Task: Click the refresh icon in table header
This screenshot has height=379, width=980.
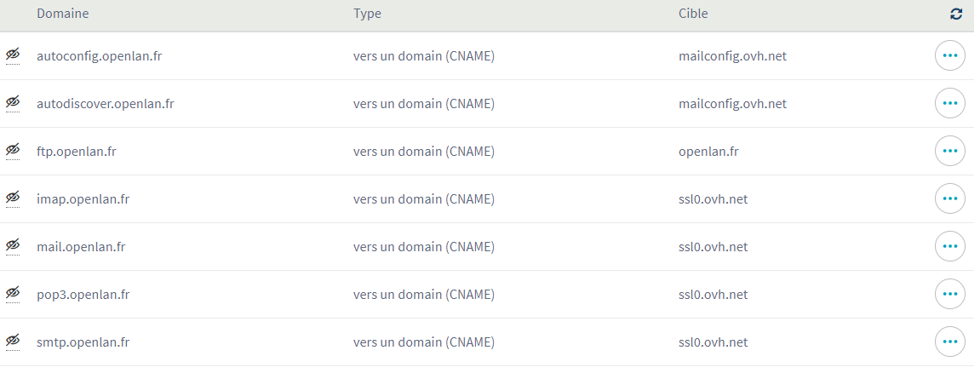Action: pyautogui.click(x=956, y=14)
